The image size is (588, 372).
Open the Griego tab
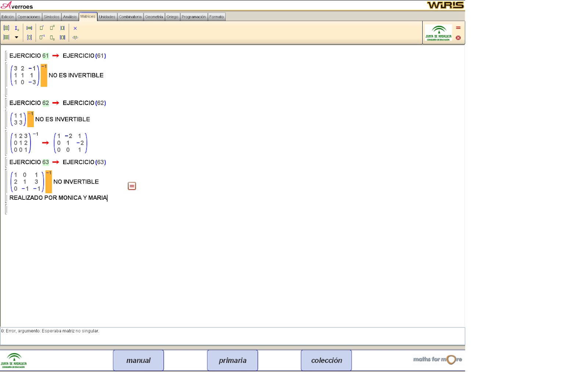tap(172, 17)
